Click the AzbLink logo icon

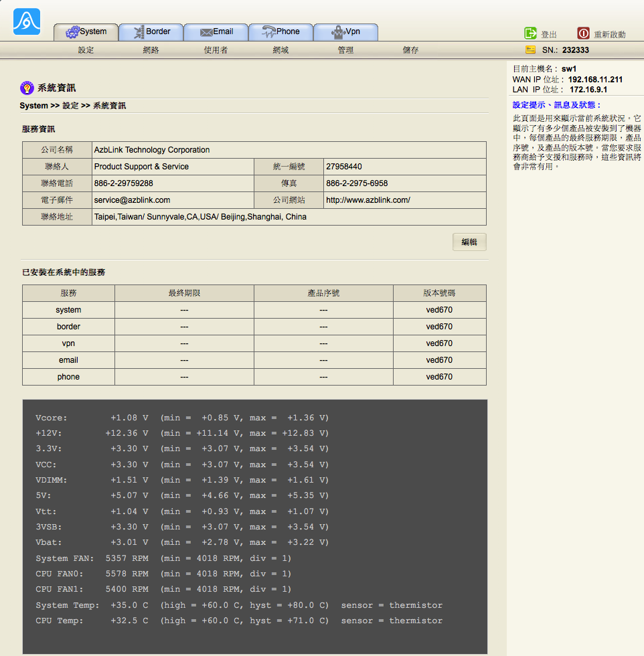pos(27,21)
